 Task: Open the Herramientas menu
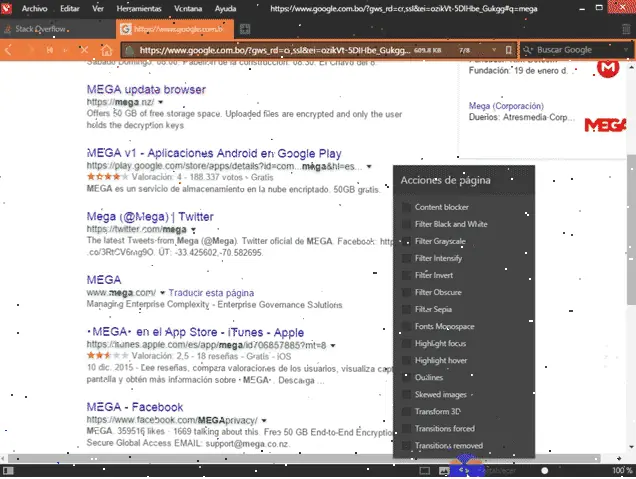click(139, 9)
